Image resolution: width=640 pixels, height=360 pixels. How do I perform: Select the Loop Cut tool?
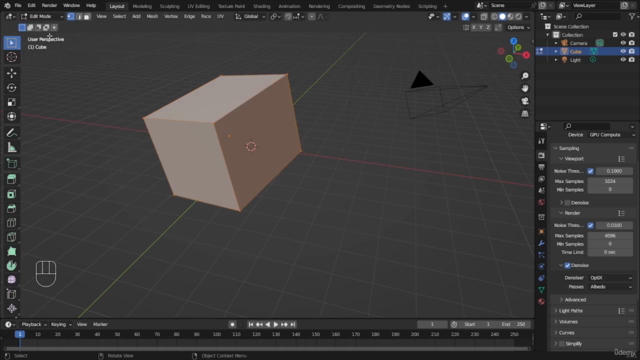click(11, 222)
